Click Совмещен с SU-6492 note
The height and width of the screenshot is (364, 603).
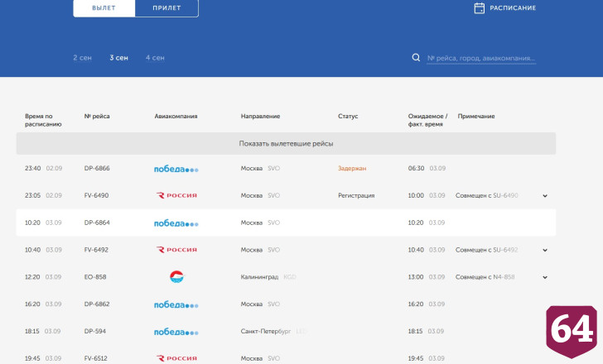(x=487, y=250)
